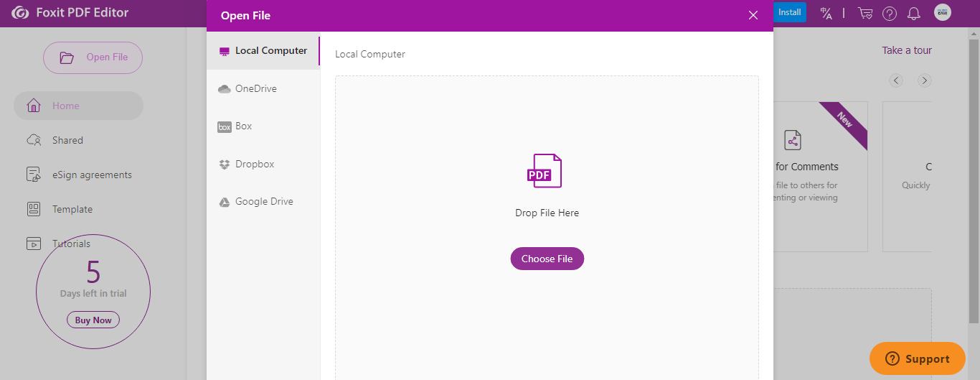
Task: Click the 'Drop File Here' text
Action: (547, 213)
